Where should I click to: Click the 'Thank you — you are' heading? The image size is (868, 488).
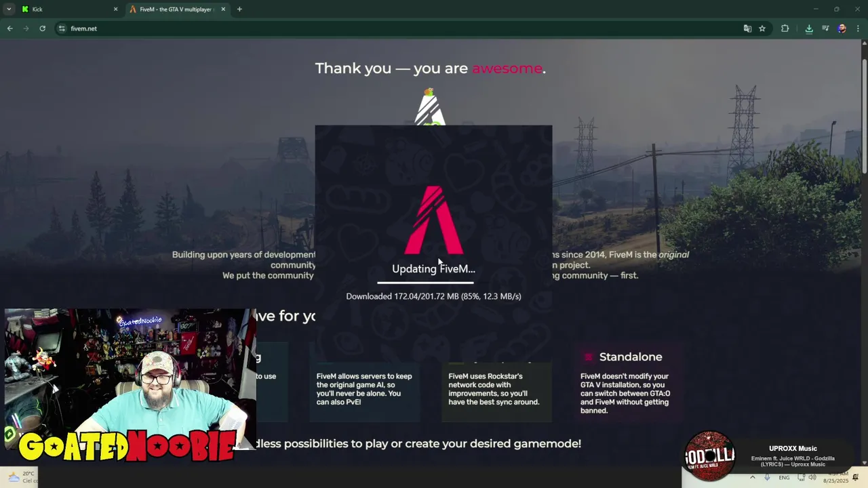pos(391,68)
